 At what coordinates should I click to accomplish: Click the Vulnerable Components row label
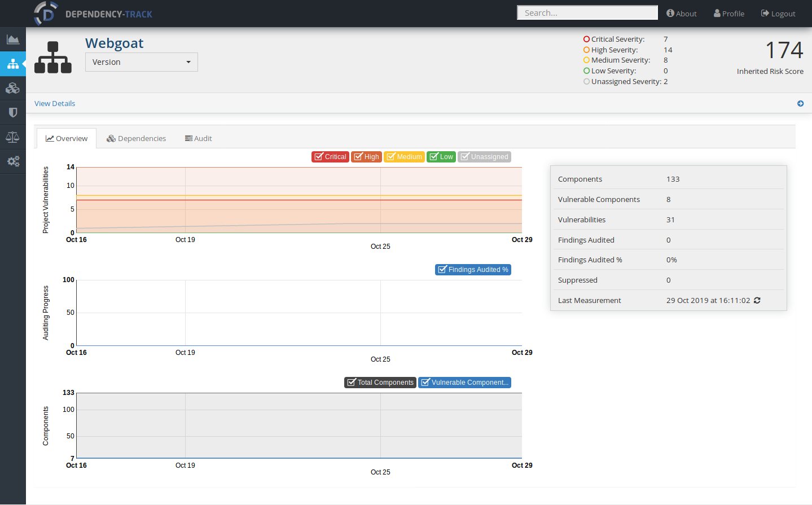tap(599, 200)
